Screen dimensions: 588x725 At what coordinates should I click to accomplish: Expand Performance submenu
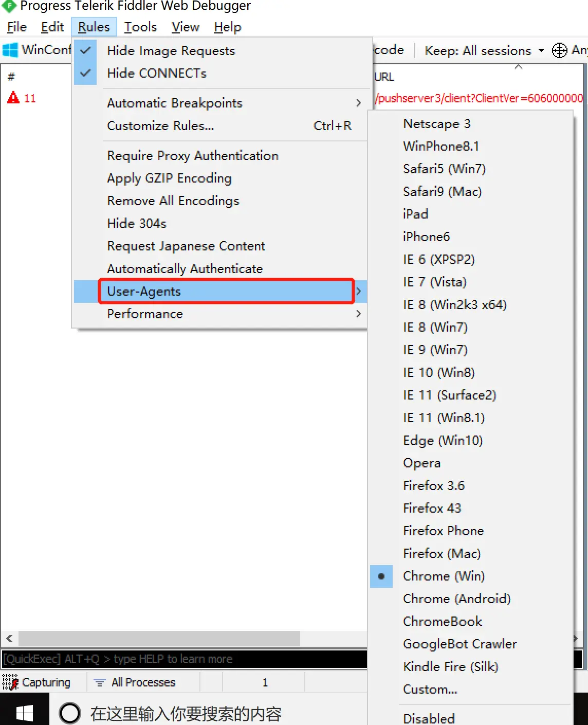click(220, 314)
